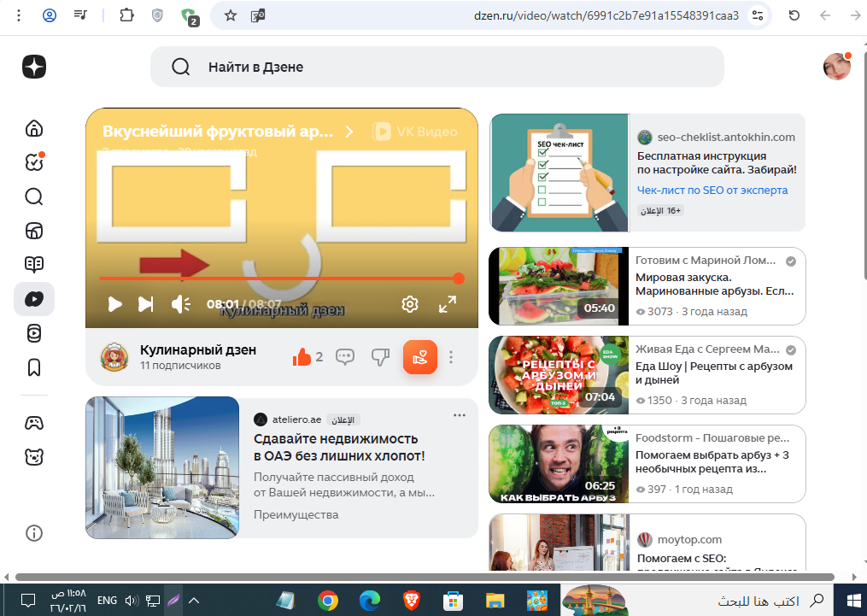The image size is (867, 616).
Task: Show hidden tray icons chevron
Action: point(194,601)
